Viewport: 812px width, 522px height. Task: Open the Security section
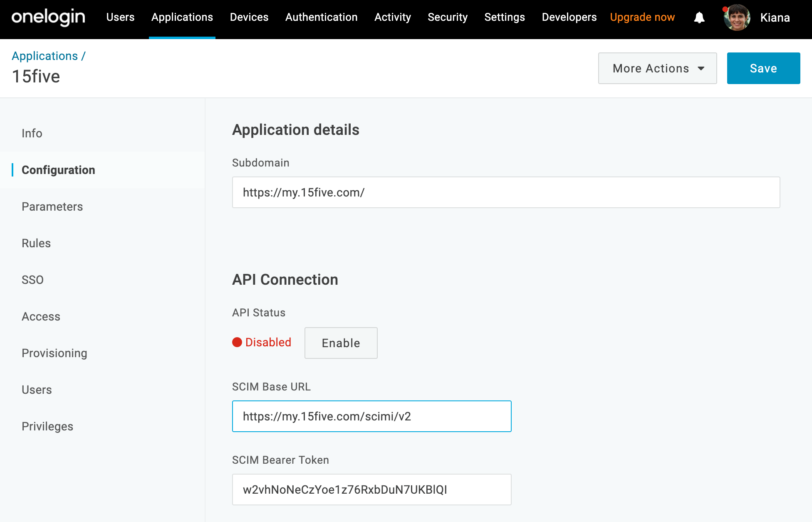coord(447,17)
